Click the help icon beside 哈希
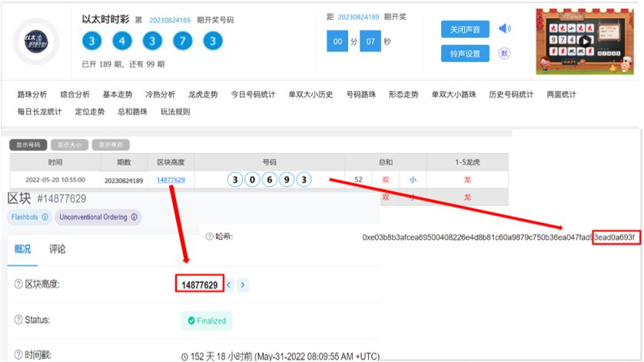This screenshot has height=362, width=644. click(x=209, y=237)
